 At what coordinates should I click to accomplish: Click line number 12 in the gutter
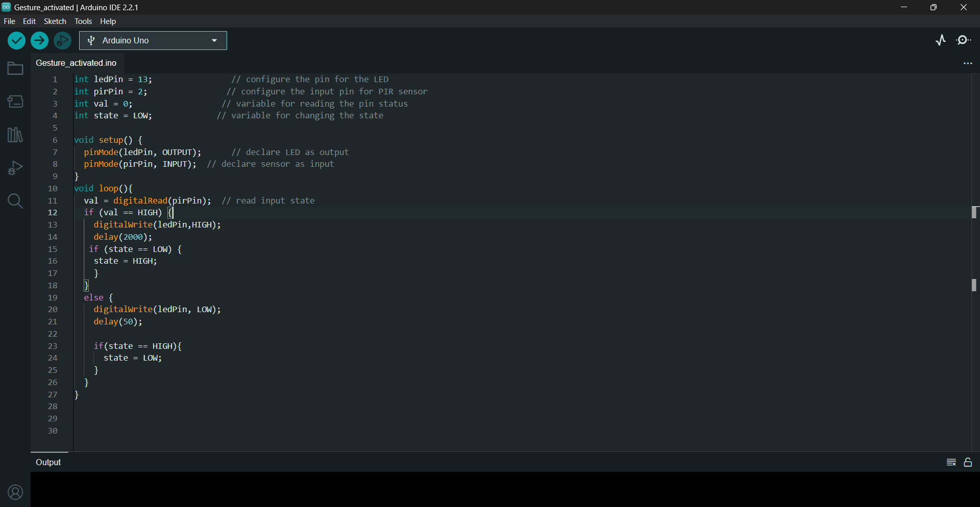coord(53,213)
